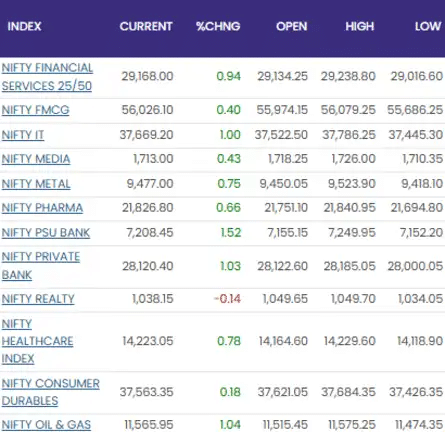Image resolution: width=445 pixels, height=432 pixels.
Task: Click the LOW column header
Action: pyautogui.click(x=428, y=26)
